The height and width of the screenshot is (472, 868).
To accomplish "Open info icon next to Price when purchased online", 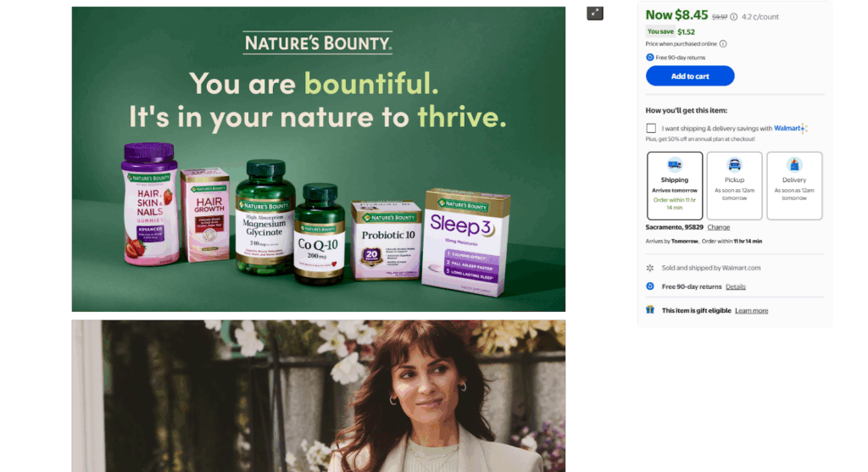I will click(723, 44).
